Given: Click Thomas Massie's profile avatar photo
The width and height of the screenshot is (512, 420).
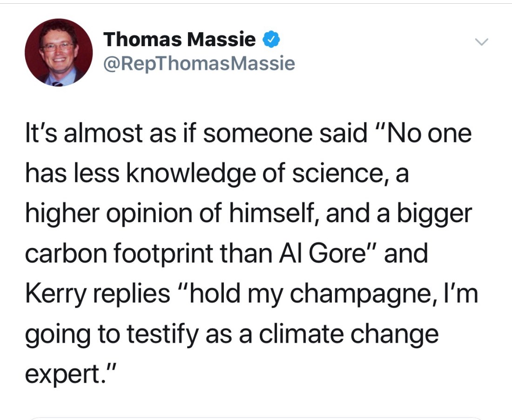Looking at the screenshot, I should 59,53.
